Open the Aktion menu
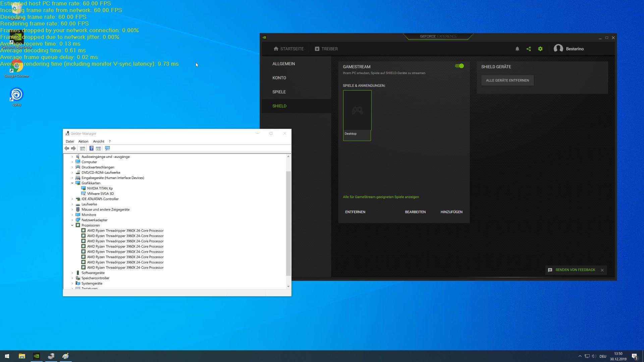Viewport: 644px width, 362px height. (x=83, y=141)
